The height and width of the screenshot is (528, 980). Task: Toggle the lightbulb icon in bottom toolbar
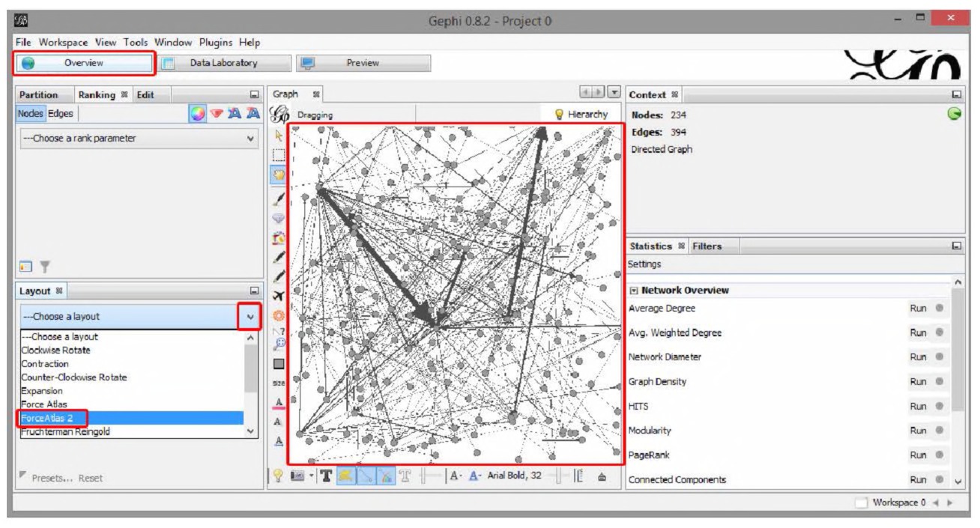pos(276,476)
